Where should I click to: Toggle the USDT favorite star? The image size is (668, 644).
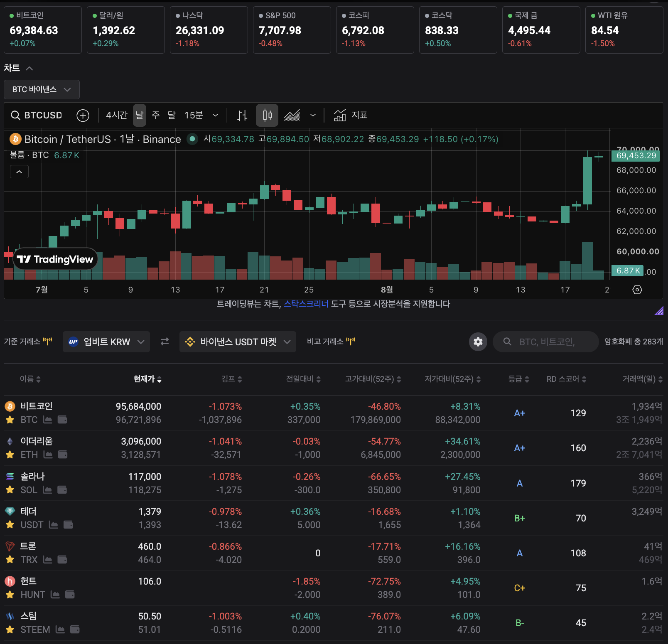tap(10, 525)
